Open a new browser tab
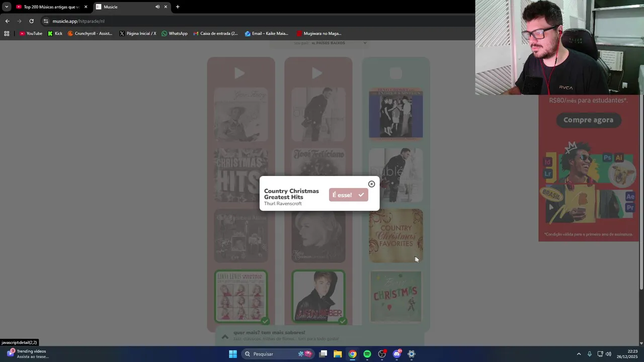644x362 pixels. point(178,7)
